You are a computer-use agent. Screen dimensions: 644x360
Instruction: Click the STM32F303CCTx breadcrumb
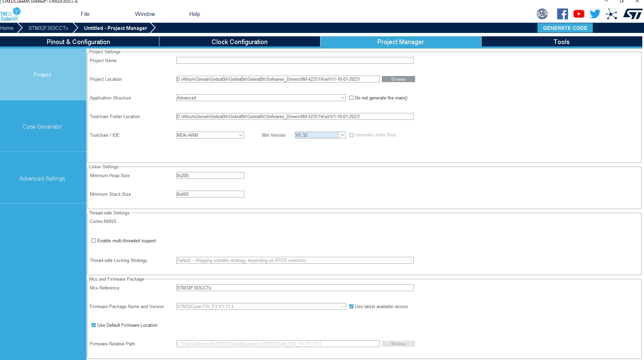[48, 28]
